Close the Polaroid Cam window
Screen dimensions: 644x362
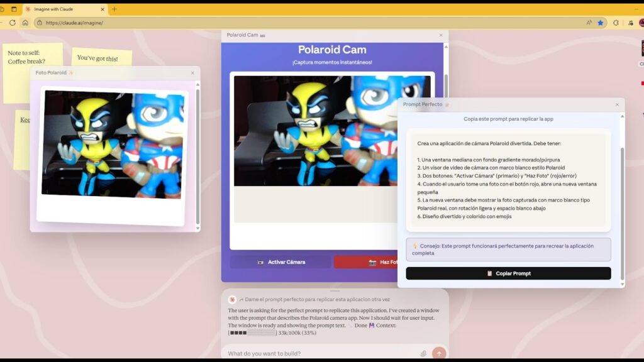pos(441,35)
